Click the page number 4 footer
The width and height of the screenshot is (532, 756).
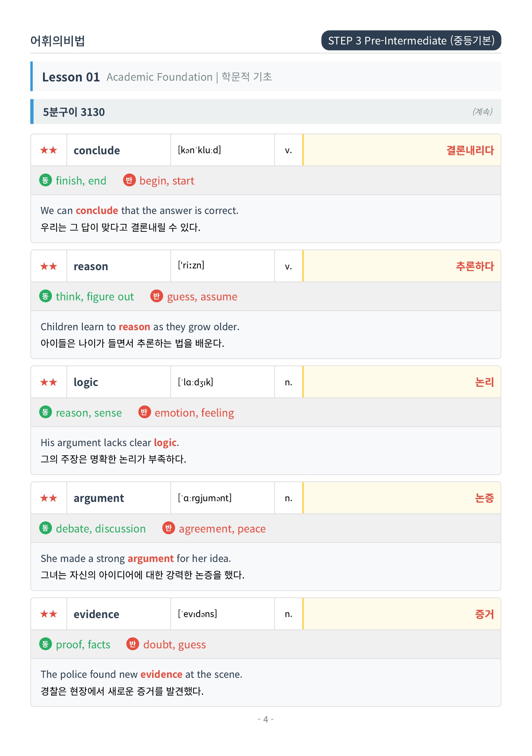(x=265, y=719)
